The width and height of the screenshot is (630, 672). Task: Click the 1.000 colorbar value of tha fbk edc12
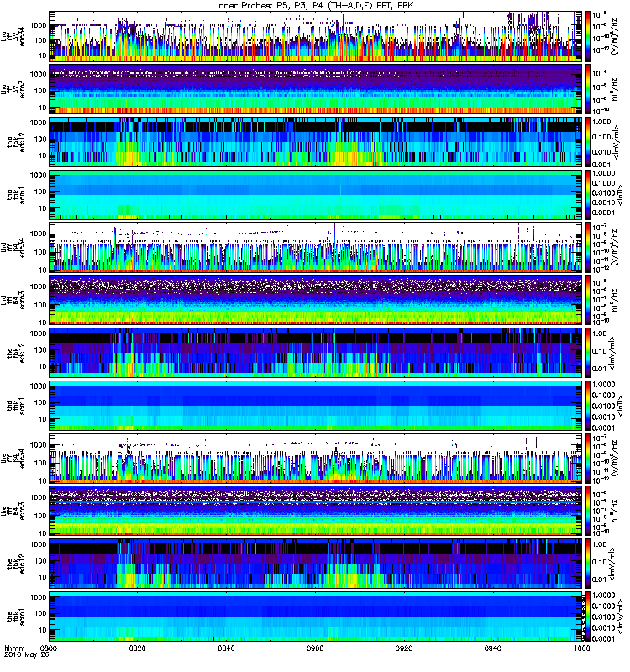pos(601,122)
